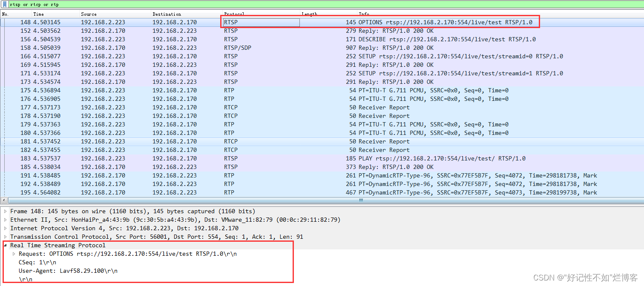Select packet 171 SETUP streamid=1 row

(x=322, y=73)
